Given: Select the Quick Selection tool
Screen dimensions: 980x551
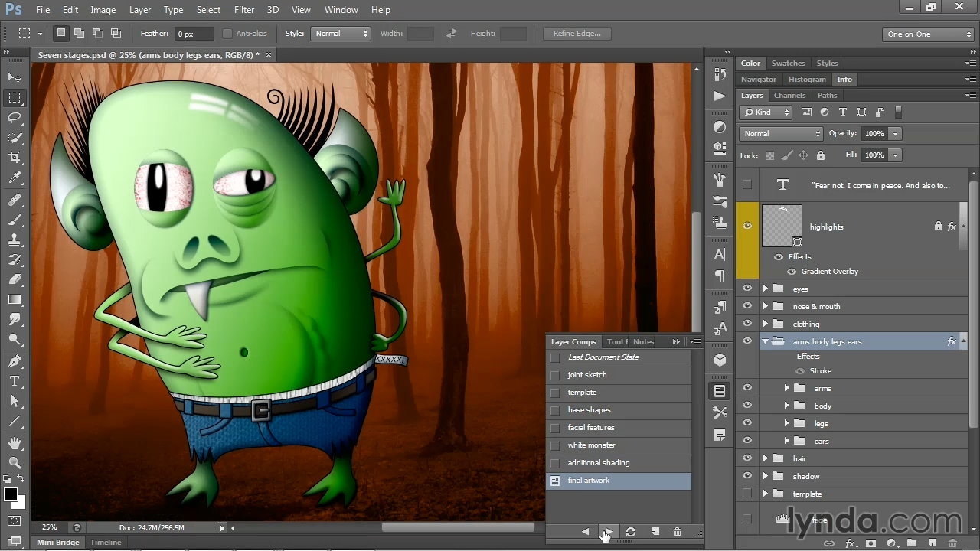Looking at the screenshot, I should pyautogui.click(x=15, y=138).
